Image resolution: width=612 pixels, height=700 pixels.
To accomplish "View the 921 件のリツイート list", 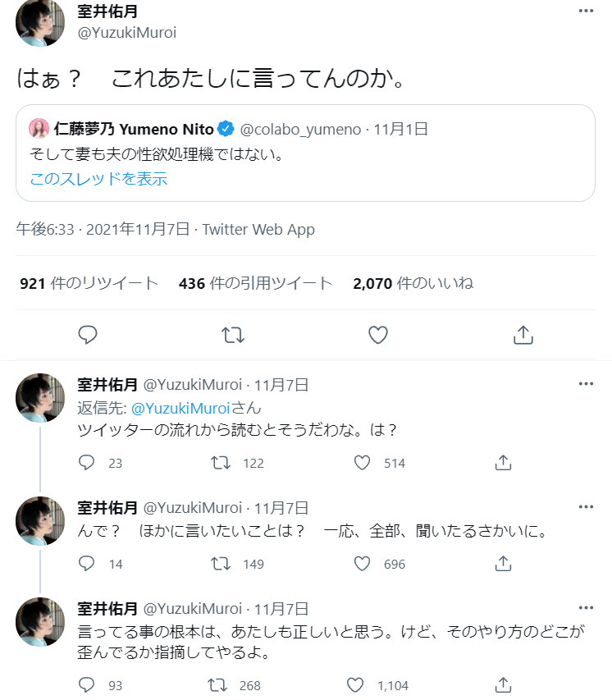I will click(89, 284).
